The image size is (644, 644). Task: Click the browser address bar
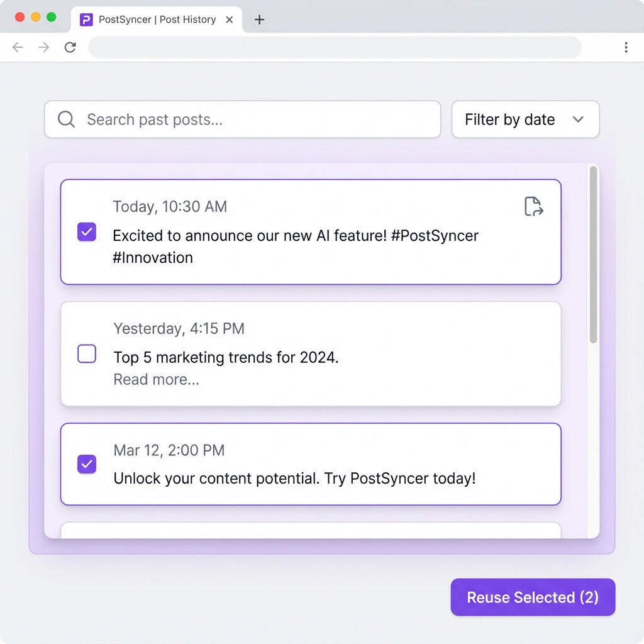(x=335, y=47)
